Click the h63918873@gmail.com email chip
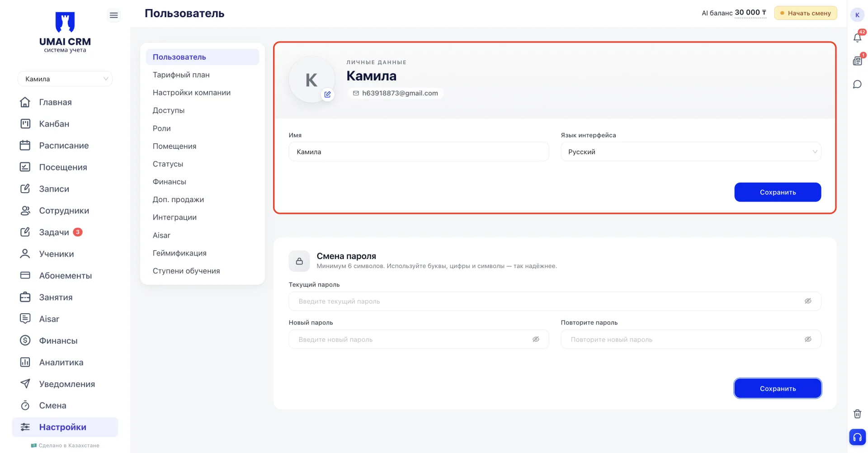Image resolution: width=868 pixels, height=453 pixels. coord(395,93)
